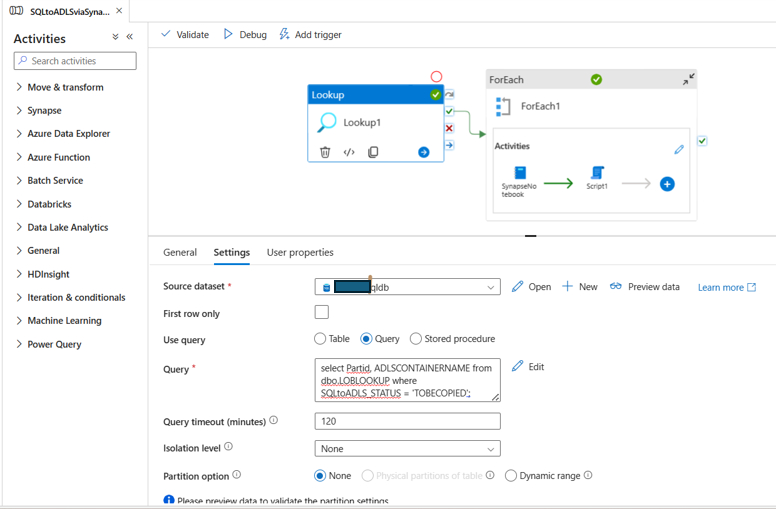Image resolution: width=781 pixels, height=510 pixels.
Task: Click ForEach success output connector
Action: point(702,141)
